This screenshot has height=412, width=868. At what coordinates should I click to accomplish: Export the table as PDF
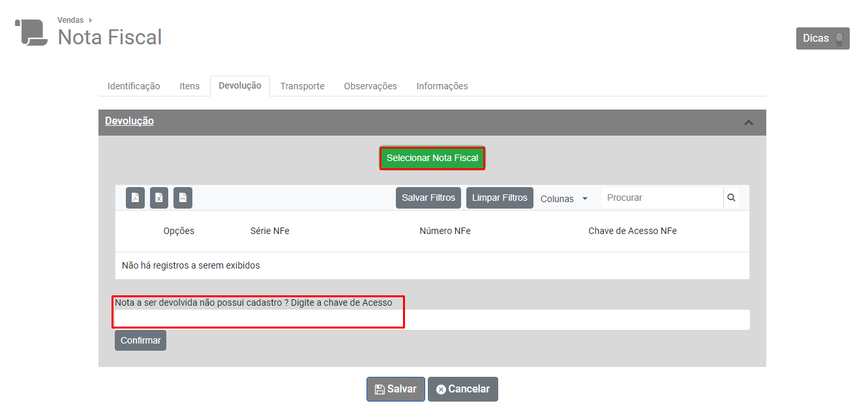coord(135,198)
